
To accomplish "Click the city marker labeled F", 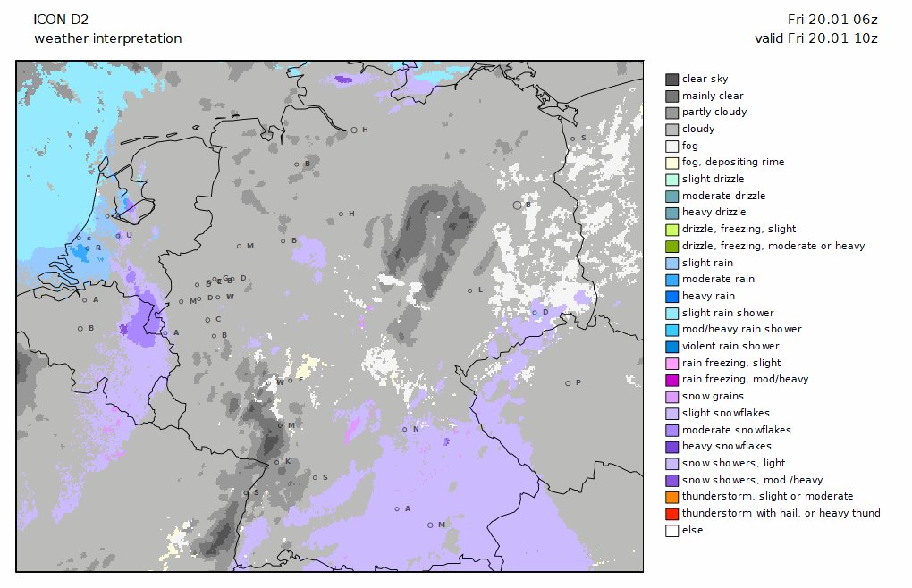I will pyautogui.click(x=291, y=382).
